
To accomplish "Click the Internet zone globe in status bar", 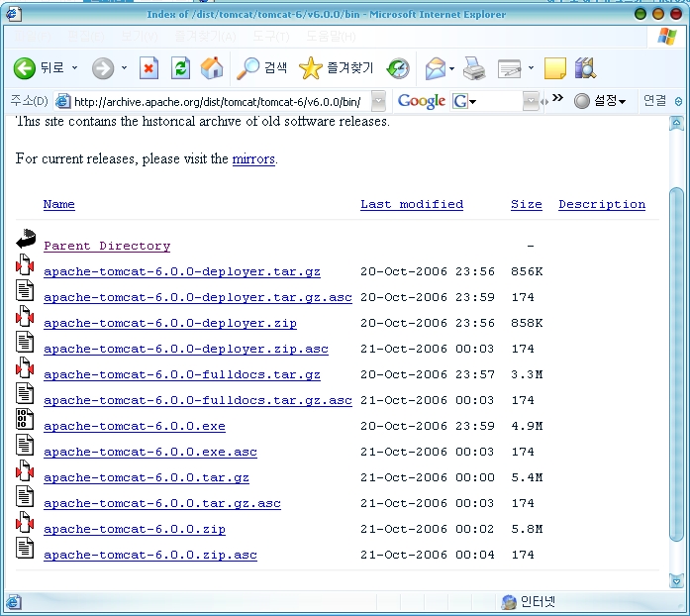I will 509,602.
